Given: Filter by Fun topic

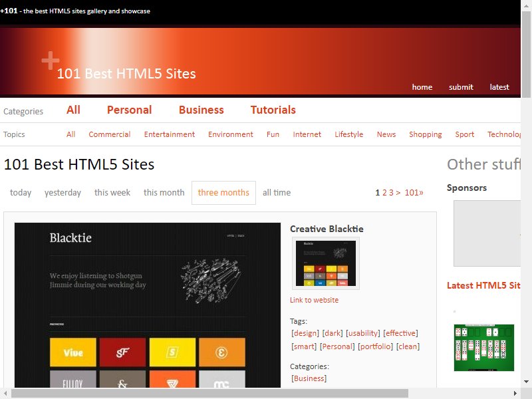Looking at the screenshot, I should (273, 134).
